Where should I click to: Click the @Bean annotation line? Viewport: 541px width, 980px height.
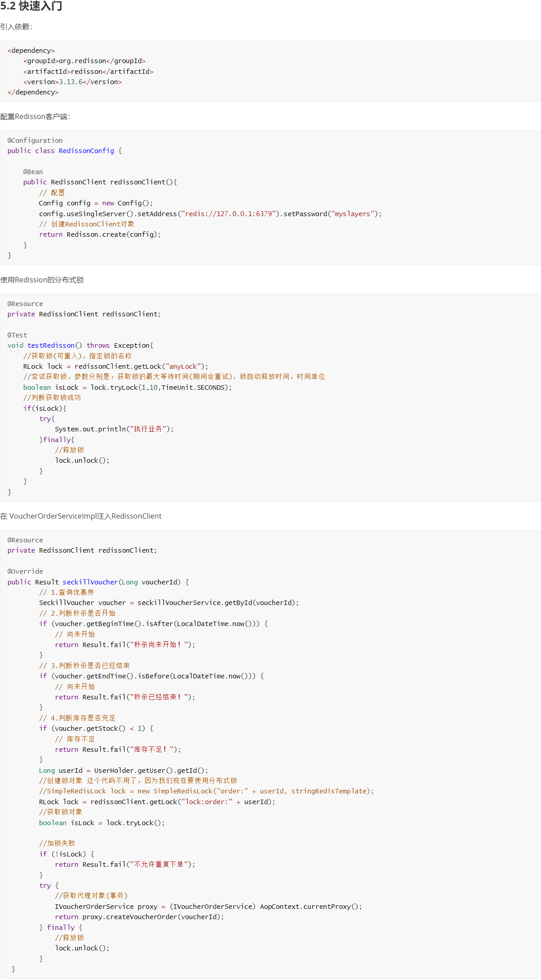[33, 172]
